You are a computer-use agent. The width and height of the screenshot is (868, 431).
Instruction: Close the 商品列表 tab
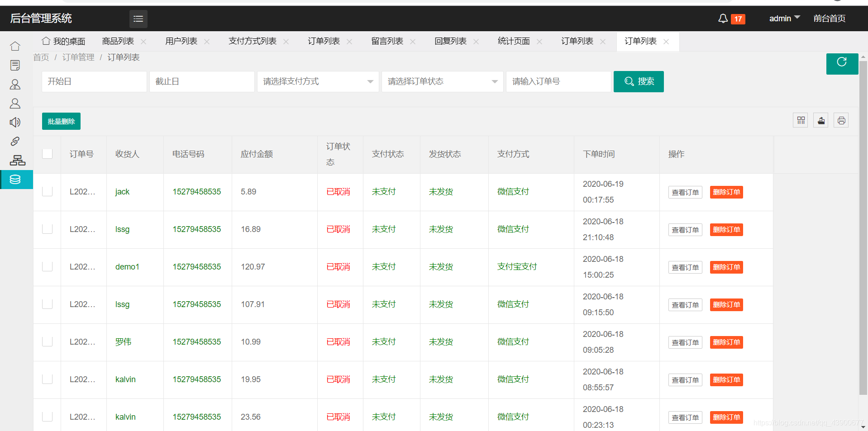click(x=143, y=42)
